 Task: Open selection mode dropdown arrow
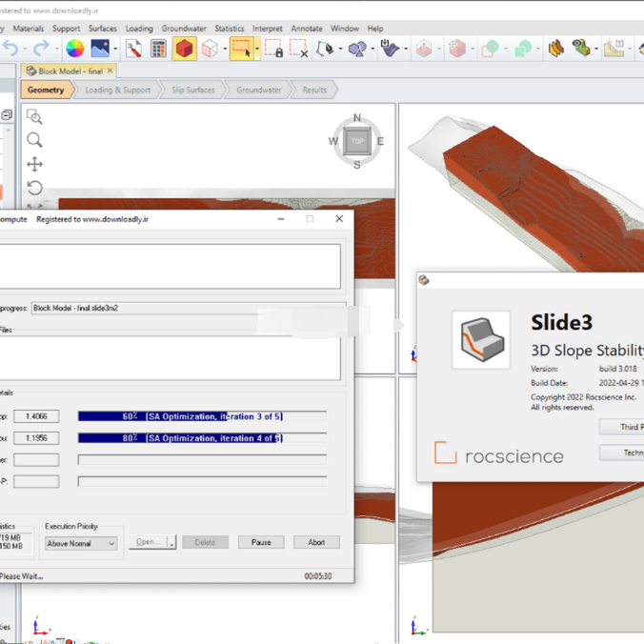257,49
